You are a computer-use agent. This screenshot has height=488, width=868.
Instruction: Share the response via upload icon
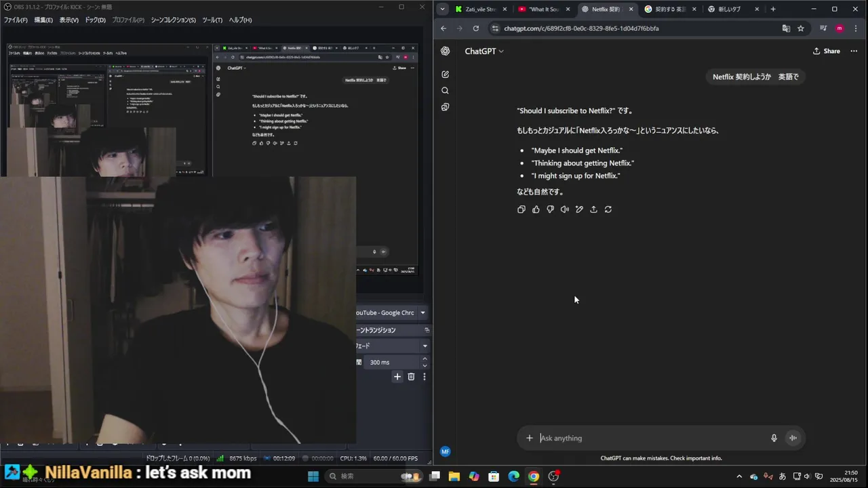[593, 209]
